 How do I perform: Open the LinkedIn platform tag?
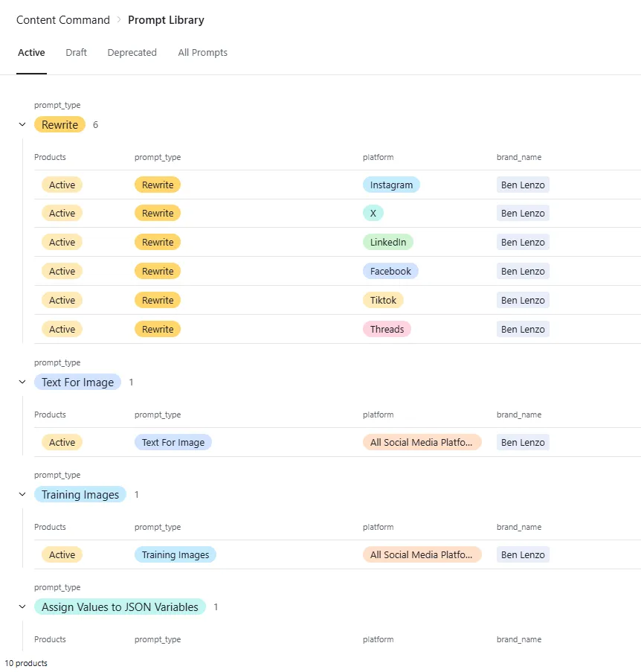click(x=388, y=242)
